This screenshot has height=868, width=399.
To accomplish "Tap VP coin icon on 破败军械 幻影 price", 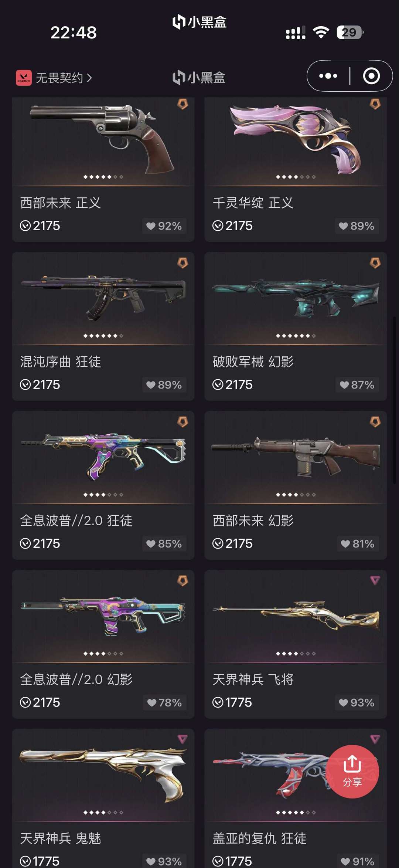I will 218,385.
